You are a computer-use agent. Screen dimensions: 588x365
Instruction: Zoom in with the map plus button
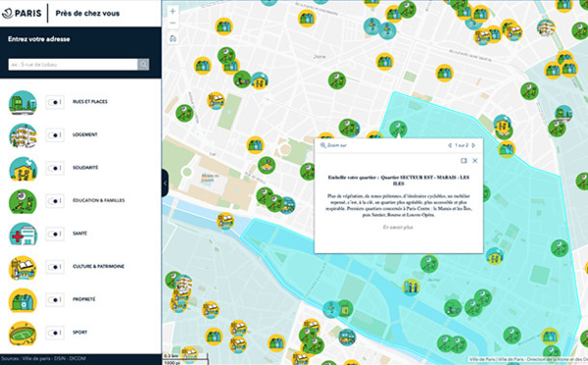(x=172, y=11)
